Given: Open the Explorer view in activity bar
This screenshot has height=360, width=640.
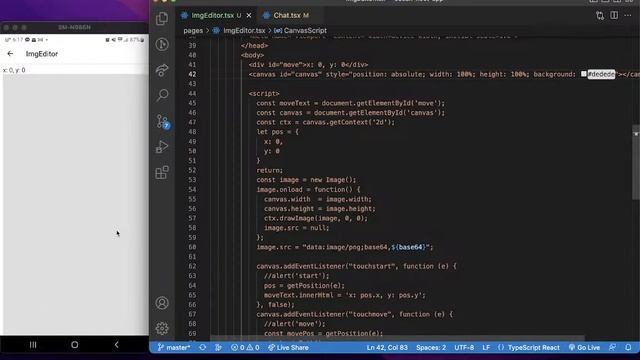Looking at the screenshot, I should 162,18.
